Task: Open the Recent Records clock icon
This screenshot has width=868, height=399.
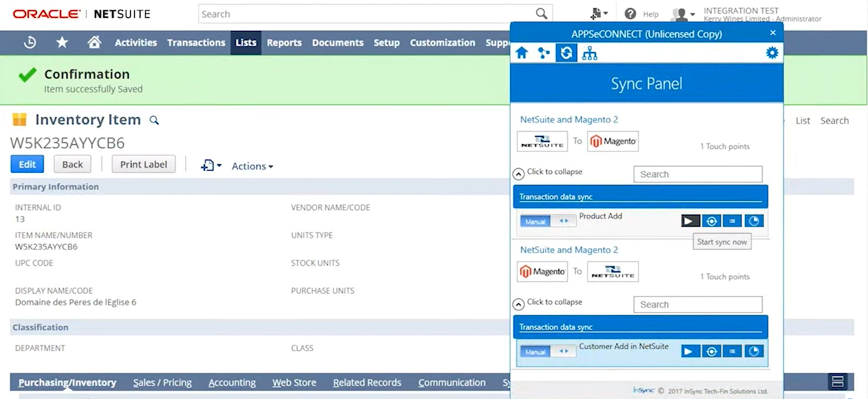Action: tap(30, 42)
